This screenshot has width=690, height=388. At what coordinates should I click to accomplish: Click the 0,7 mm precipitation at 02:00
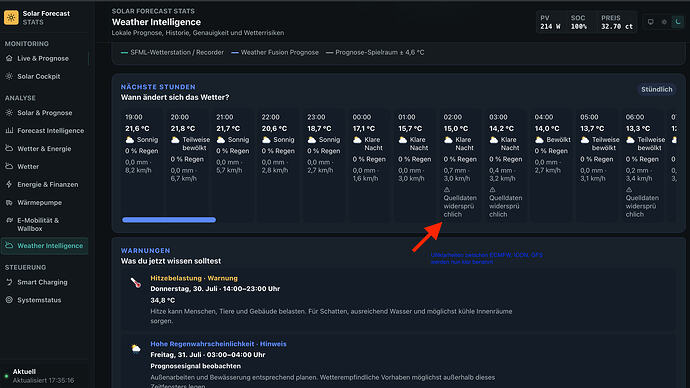[454, 170]
